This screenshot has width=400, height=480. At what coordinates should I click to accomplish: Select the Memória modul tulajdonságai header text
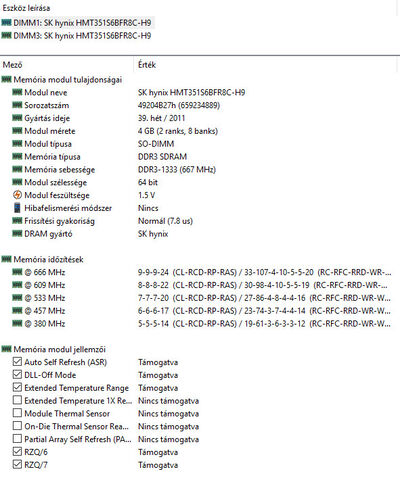tap(68, 80)
